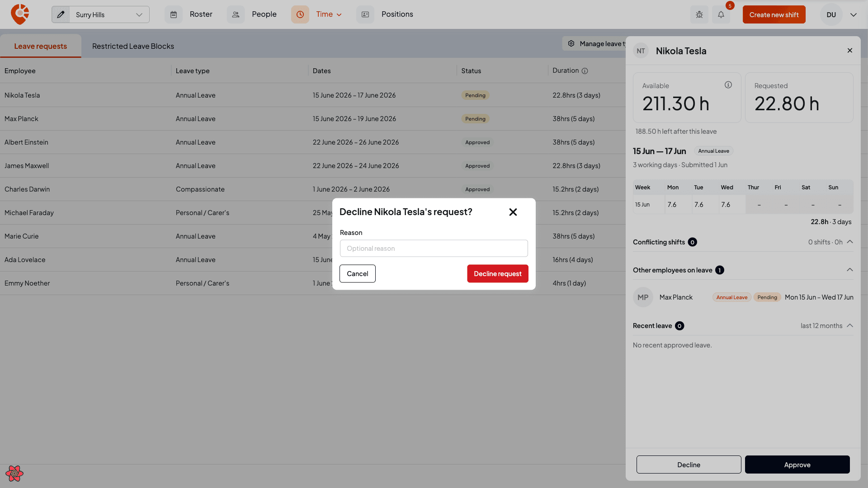Click the Status column header
This screenshot has width=868, height=488.
coord(471,71)
